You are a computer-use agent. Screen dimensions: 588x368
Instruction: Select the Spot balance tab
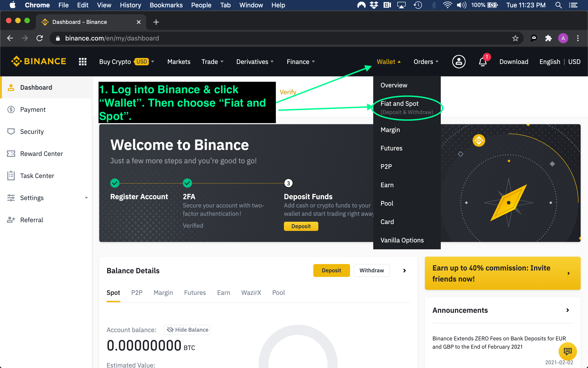point(113,293)
